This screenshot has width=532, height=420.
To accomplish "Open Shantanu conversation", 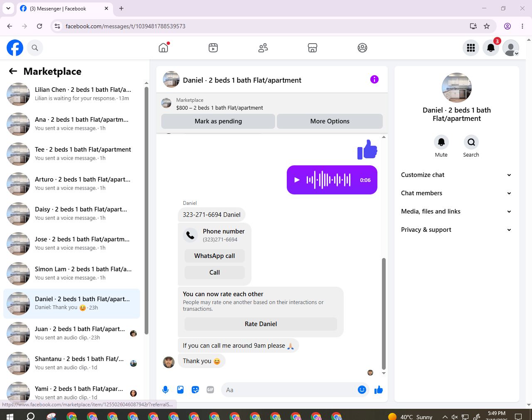I will (72, 364).
